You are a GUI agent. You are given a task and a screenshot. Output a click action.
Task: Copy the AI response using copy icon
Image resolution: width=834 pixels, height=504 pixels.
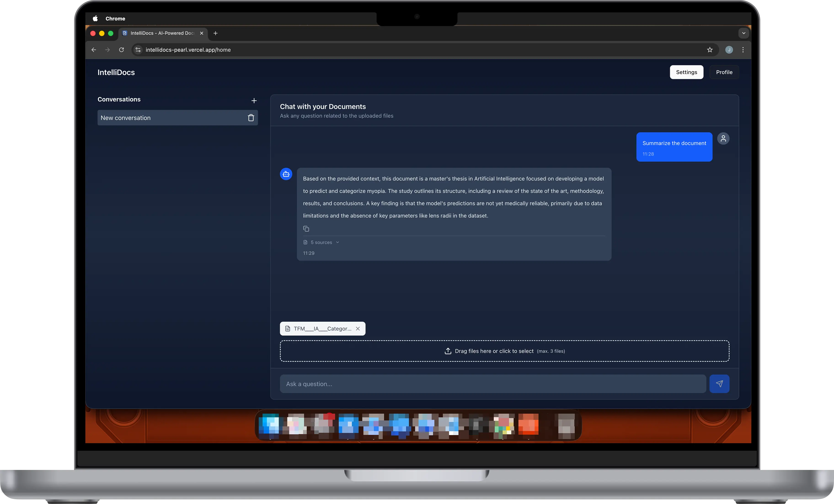coord(306,229)
